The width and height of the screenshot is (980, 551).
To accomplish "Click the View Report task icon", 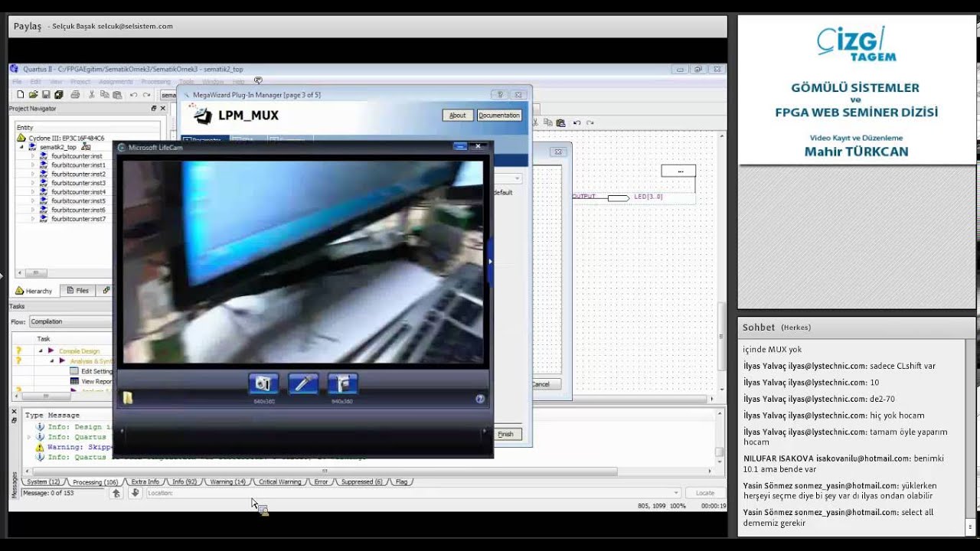I will pyautogui.click(x=75, y=381).
